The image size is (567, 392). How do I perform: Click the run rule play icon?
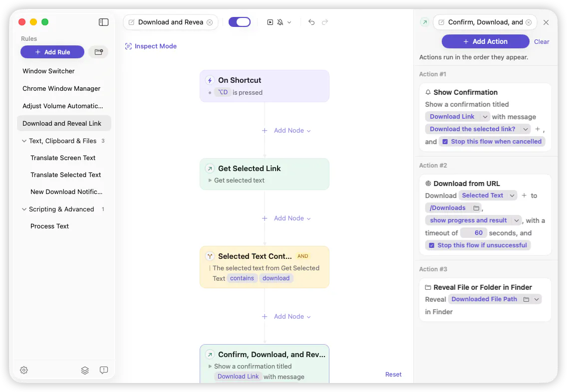270,22
